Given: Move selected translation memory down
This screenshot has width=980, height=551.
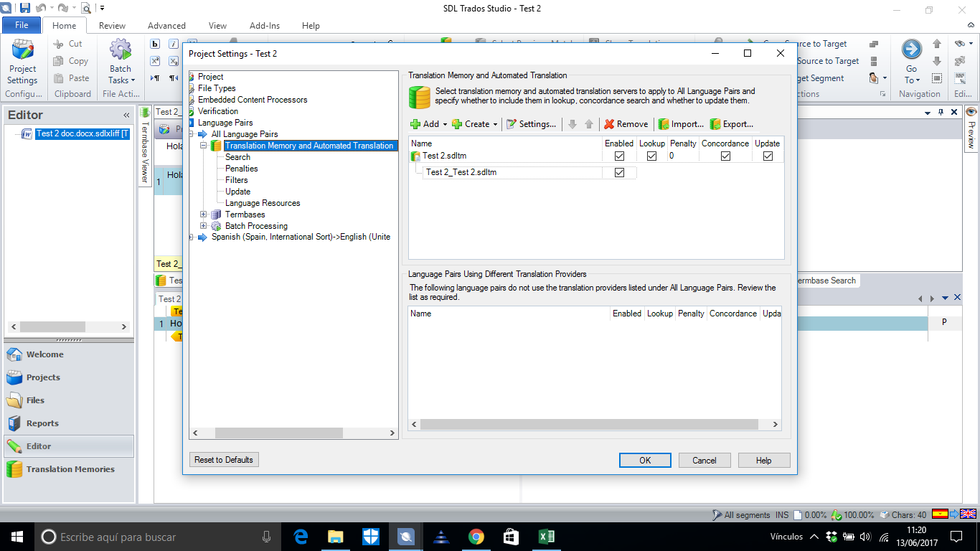Looking at the screenshot, I should (x=573, y=124).
